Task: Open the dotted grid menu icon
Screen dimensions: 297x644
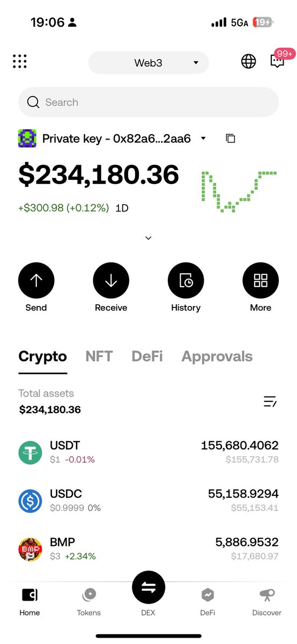Action: [x=20, y=61]
